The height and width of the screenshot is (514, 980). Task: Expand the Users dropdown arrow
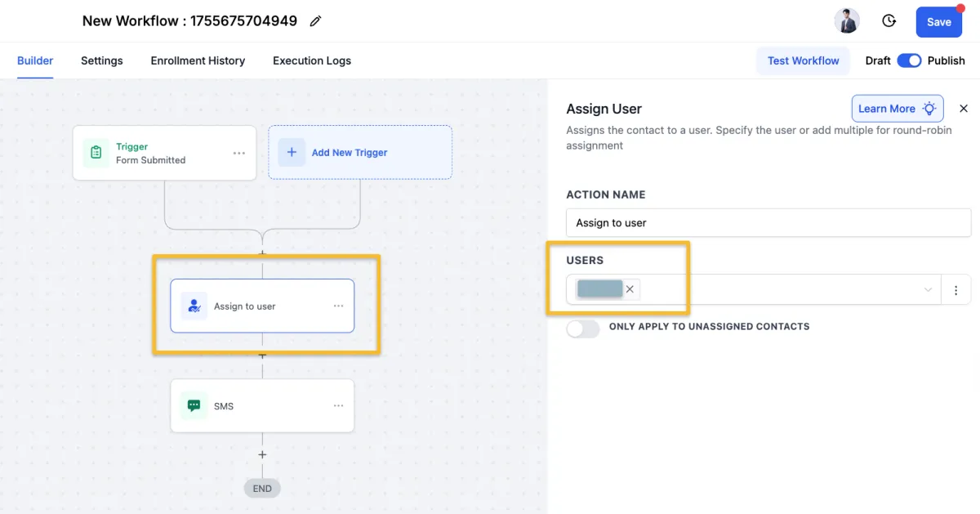(928, 290)
